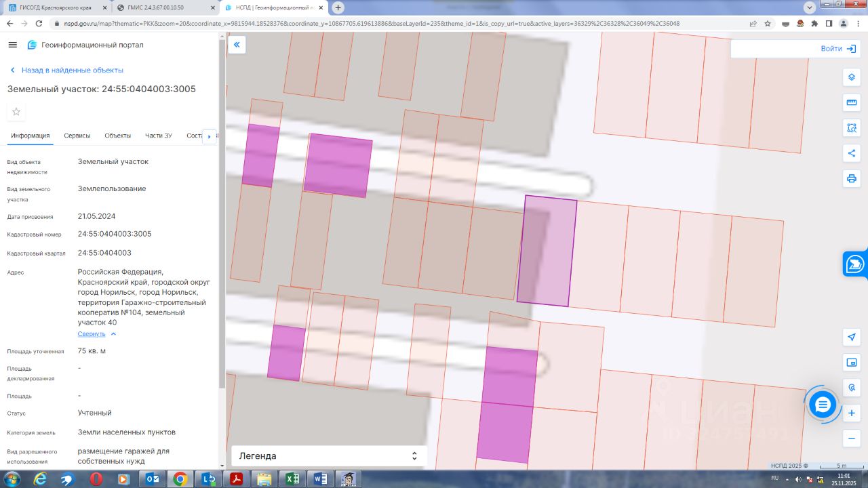The image size is (868, 488).
Task: Zoom in on the map
Action: (852, 413)
